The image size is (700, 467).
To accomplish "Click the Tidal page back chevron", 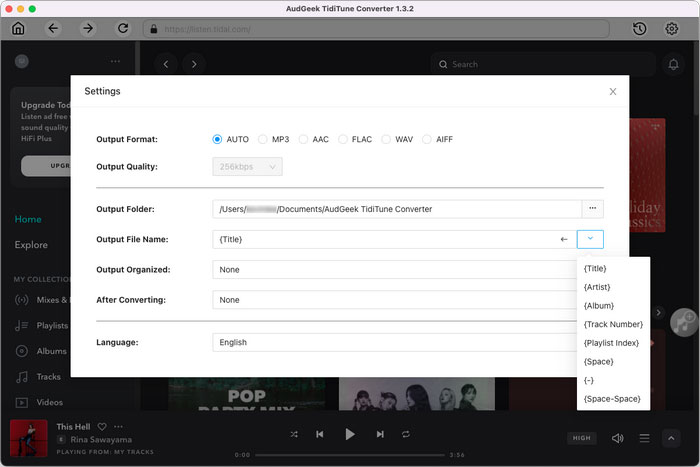I will coord(166,64).
